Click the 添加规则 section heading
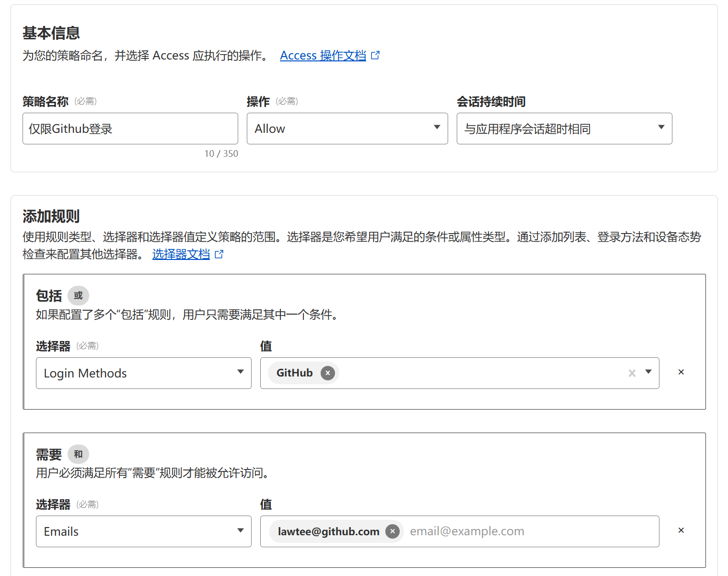The image size is (728, 576). [51, 216]
